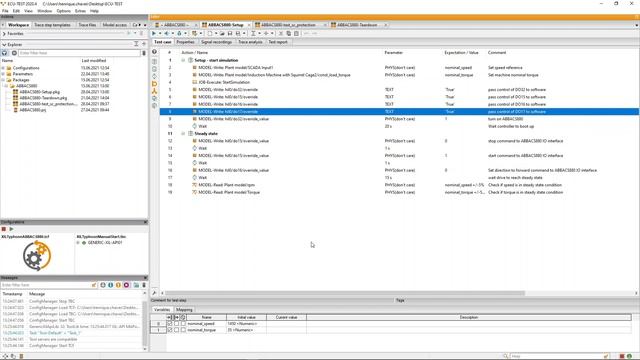Switch to the Test report tab
The image size is (640, 360).
tap(278, 42)
